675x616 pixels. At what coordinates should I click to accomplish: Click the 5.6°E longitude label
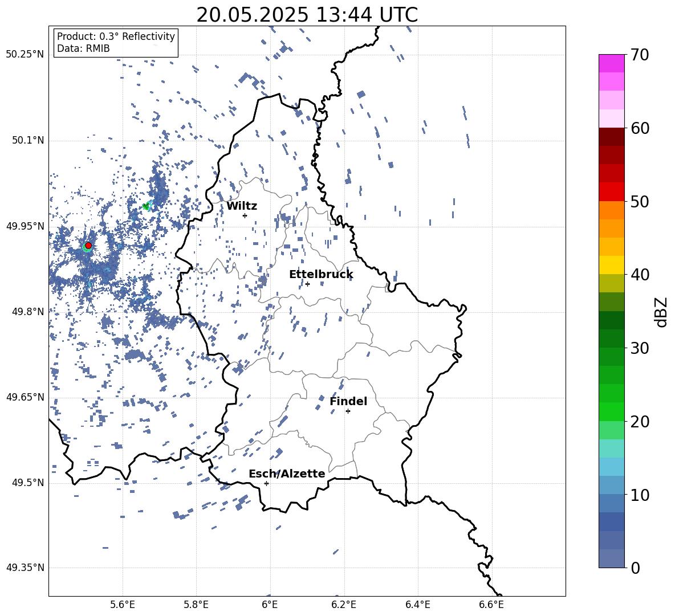pos(123,605)
